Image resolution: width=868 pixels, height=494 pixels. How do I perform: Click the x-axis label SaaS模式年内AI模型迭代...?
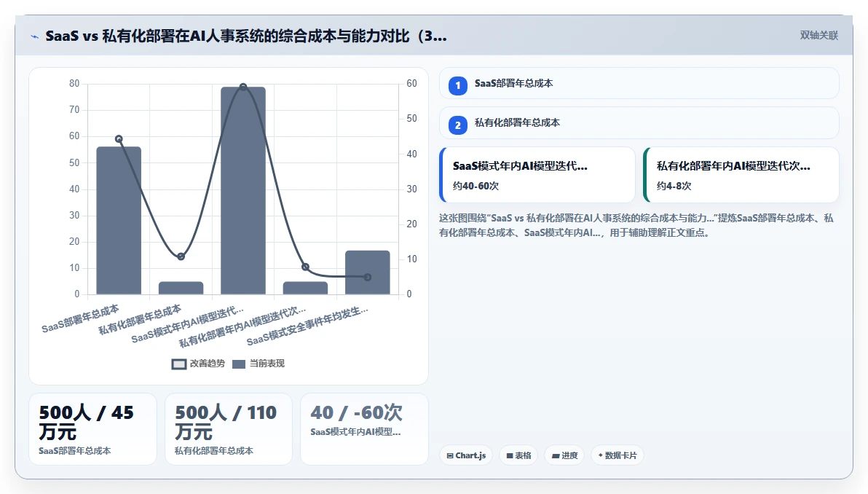tap(187, 324)
